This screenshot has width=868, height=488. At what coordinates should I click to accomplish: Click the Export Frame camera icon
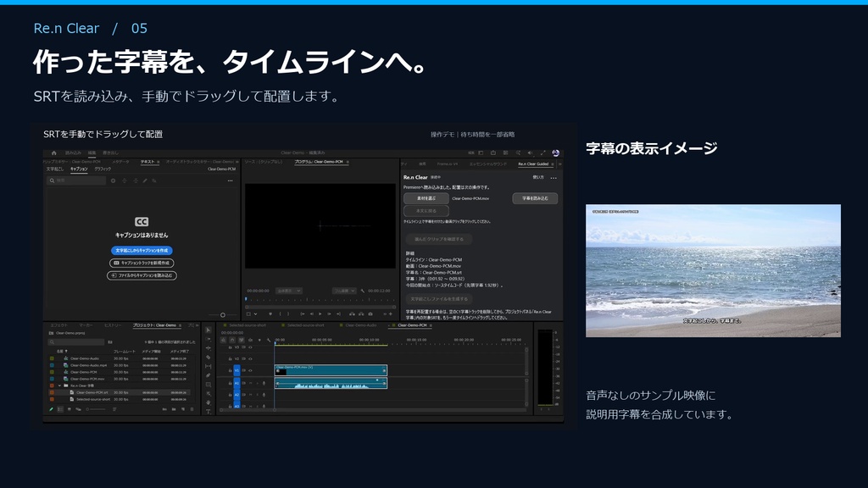[370, 314]
